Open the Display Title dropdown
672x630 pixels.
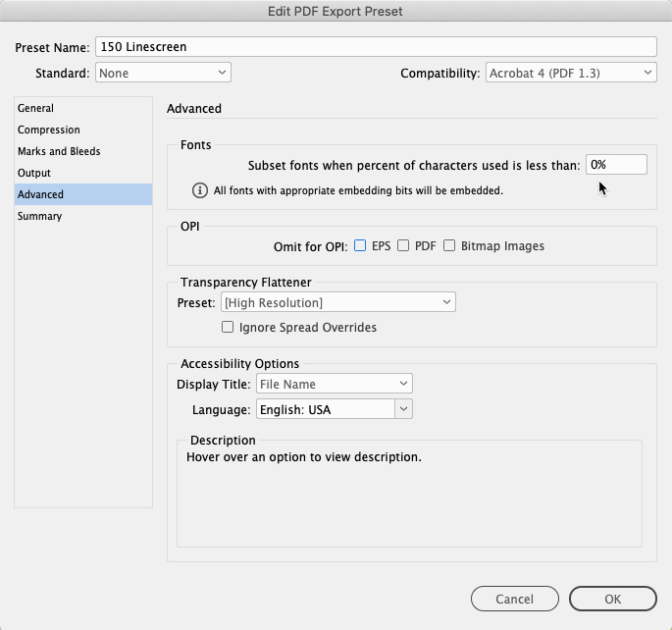point(335,384)
